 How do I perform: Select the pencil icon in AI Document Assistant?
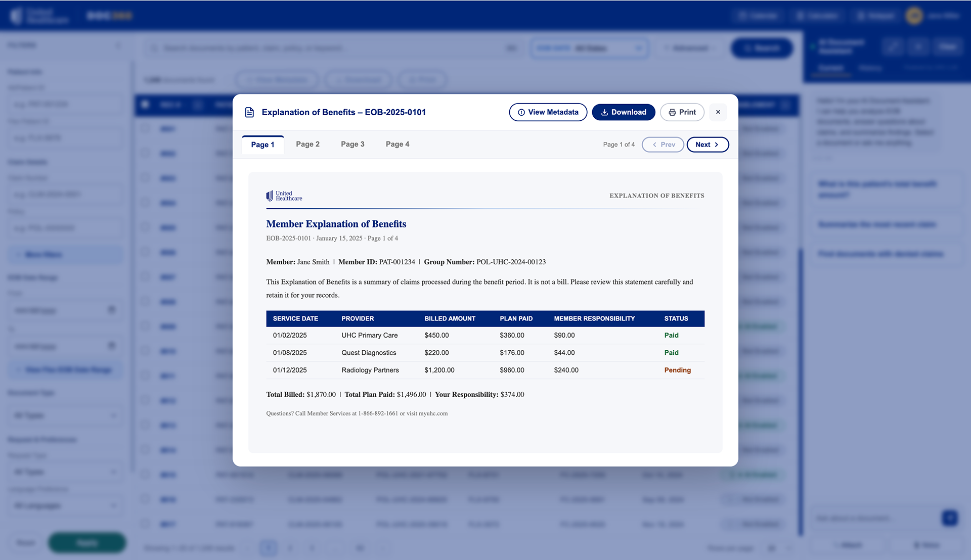(893, 46)
